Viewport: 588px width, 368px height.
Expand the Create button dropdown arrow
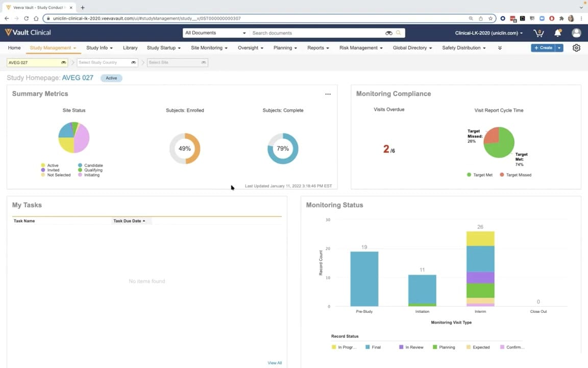pyautogui.click(x=559, y=48)
